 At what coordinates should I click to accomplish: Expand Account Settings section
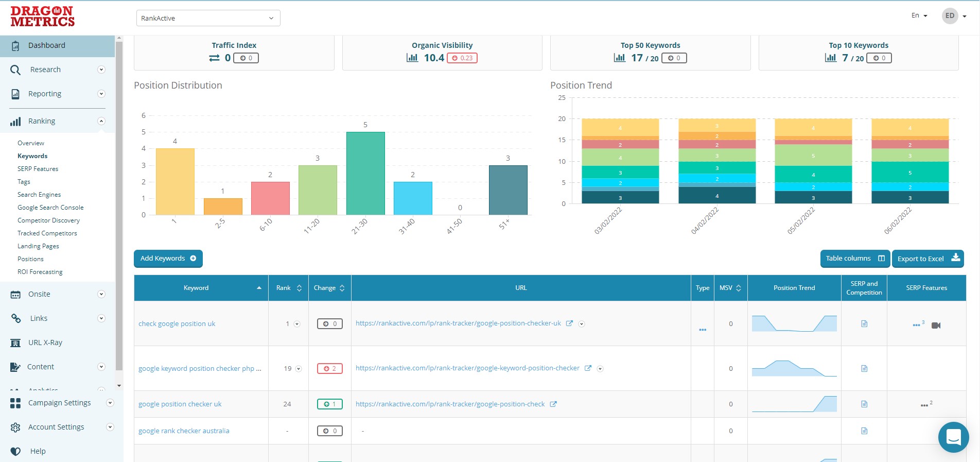110,427
